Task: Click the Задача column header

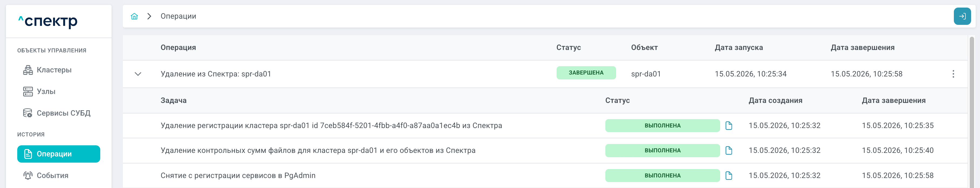Action: 174,101
